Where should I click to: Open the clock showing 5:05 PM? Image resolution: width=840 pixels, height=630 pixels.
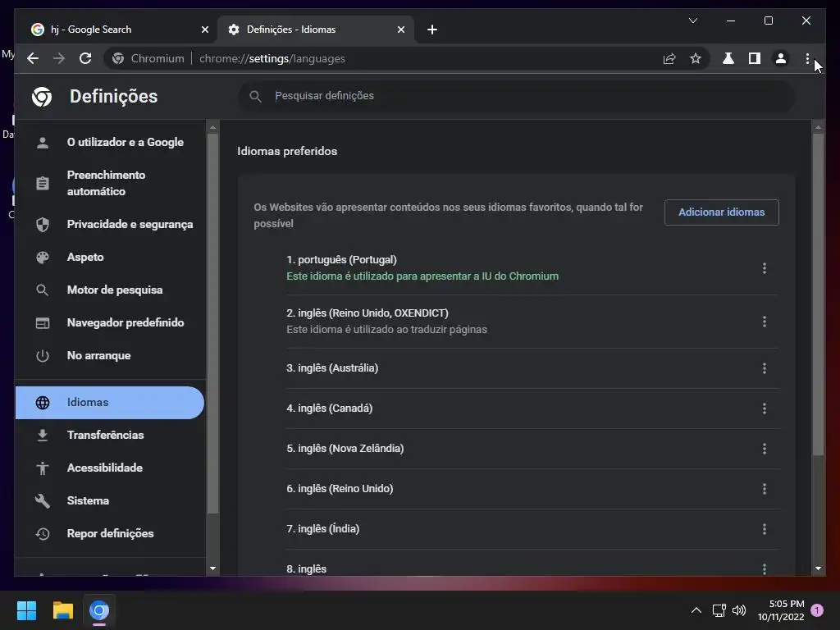[x=781, y=610]
